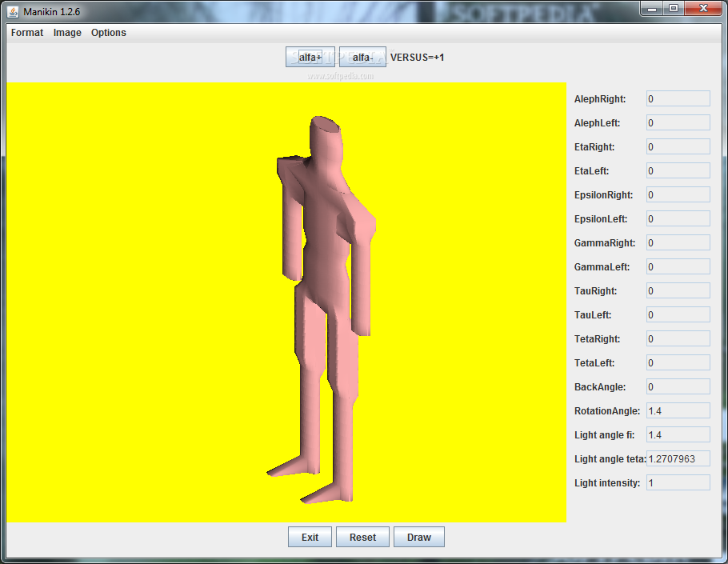Click the Light intensity label text

(607, 482)
